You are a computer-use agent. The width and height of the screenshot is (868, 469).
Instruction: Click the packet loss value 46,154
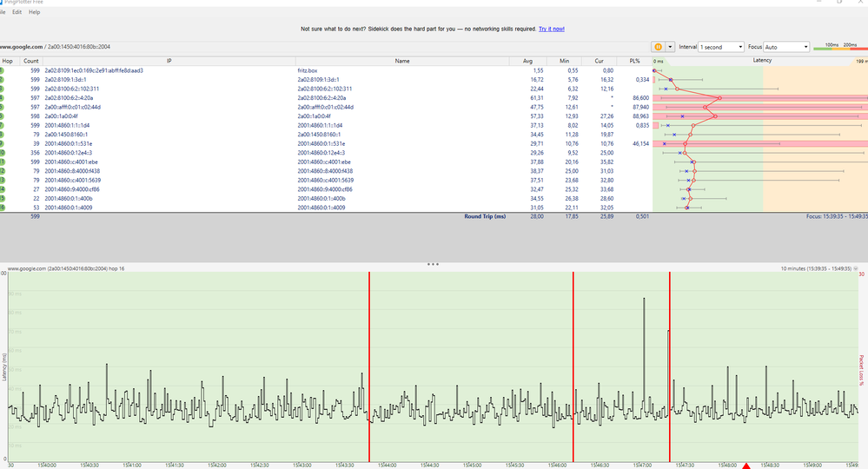pyautogui.click(x=641, y=144)
